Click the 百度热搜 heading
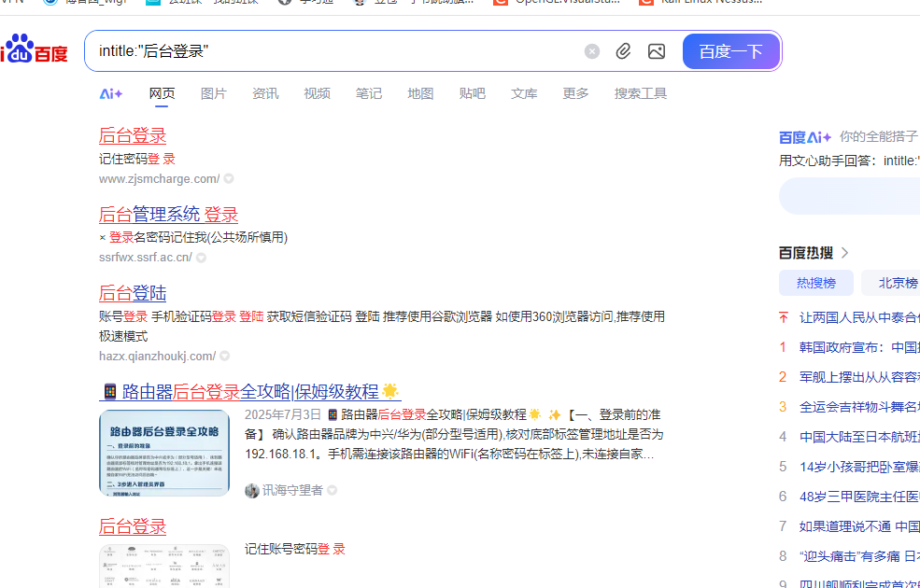 point(806,253)
